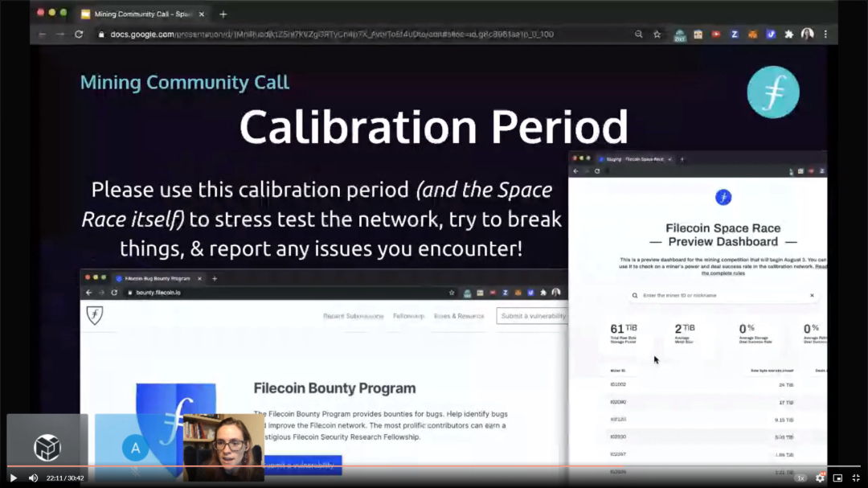The width and height of the screenshot is (868, 488).
Task: Click the 'Calibration Period' slide title
Action: [433, 127]
